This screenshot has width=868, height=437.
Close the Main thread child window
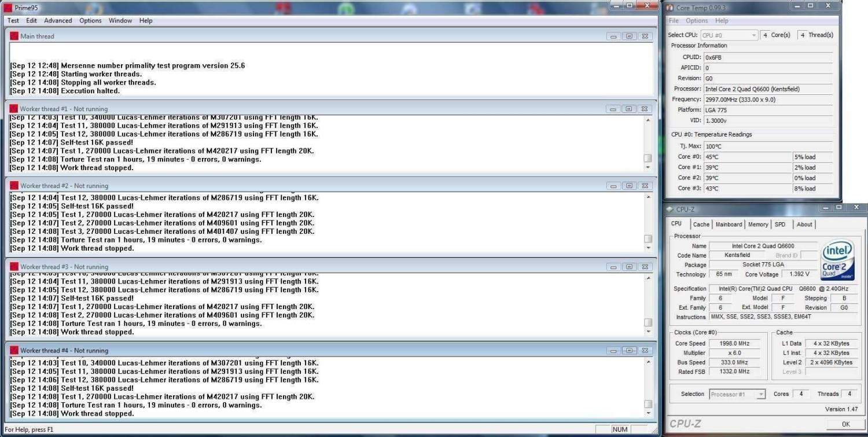[x=644, y=36]
